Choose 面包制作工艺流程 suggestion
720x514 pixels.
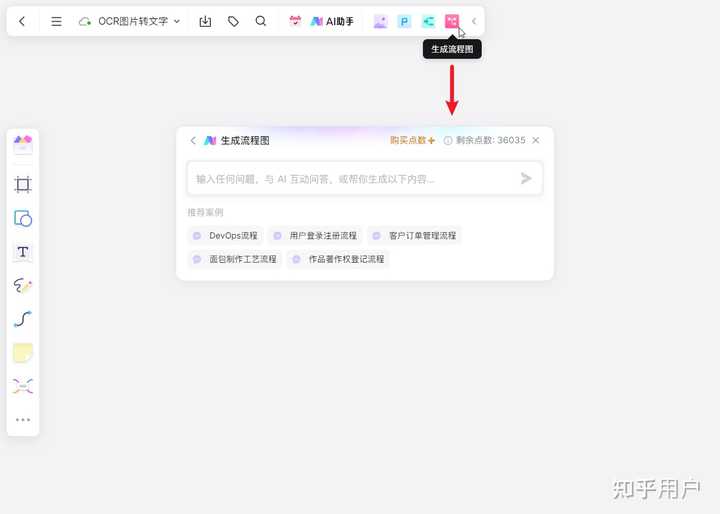235,259
